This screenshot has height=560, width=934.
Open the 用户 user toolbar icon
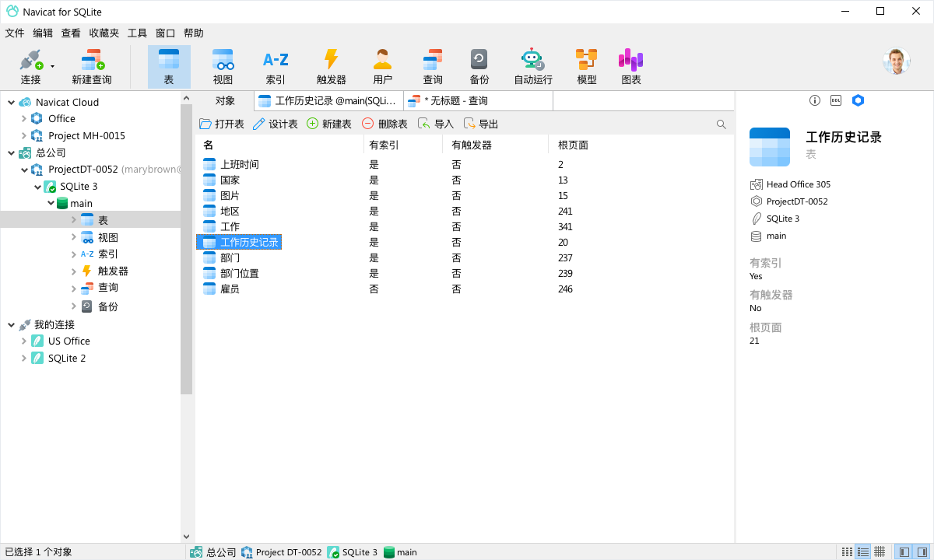click(x=382, y=67)
